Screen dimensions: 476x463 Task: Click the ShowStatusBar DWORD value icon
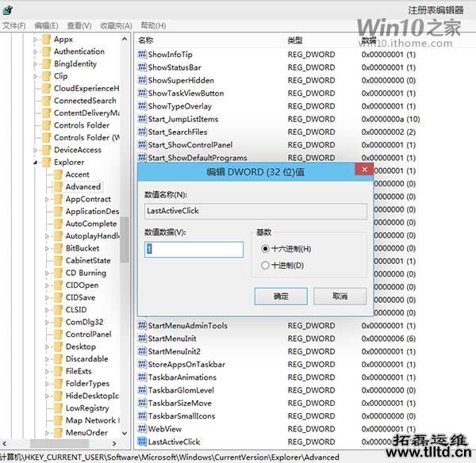pos(142,67)
